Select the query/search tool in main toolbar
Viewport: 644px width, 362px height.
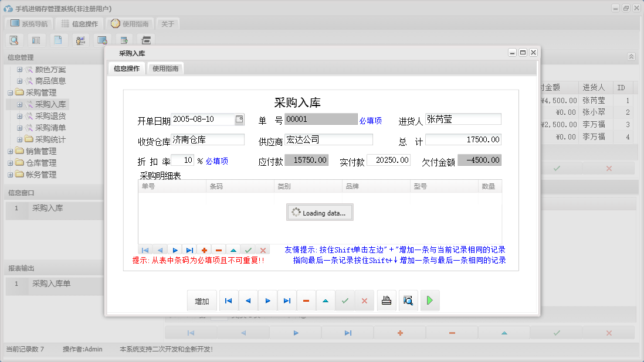(13, 40)
